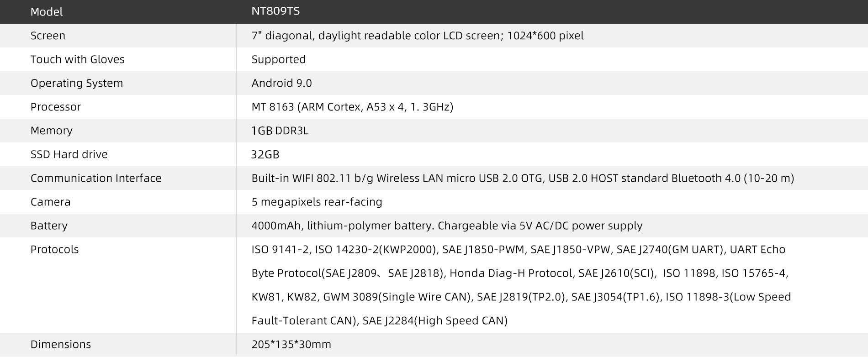Click the Processor row label
Viewport: 868px width, 357px height.
pyautogui.click(x=55, y=107)
